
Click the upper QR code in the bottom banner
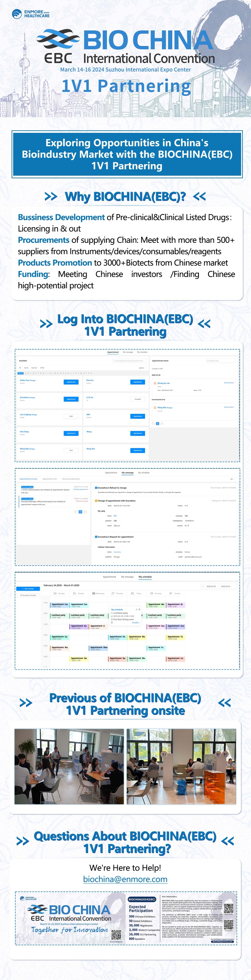click(228, 909)
